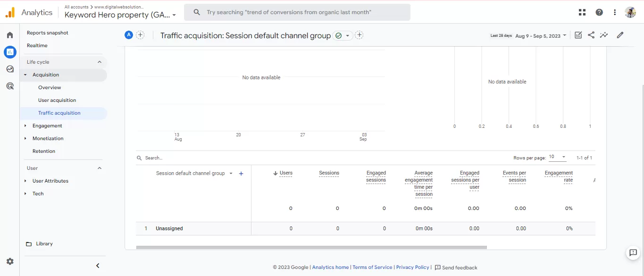Viewport: 644px width, 276px height.
Task: Open Admin settings gear icon
Action: coord(10,261)
